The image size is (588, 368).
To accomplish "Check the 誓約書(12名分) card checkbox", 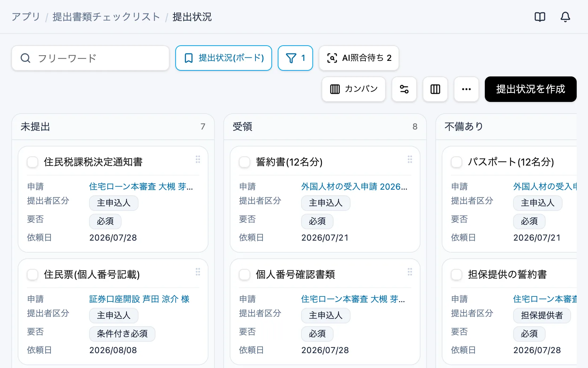I will click(x=245, y=162).
